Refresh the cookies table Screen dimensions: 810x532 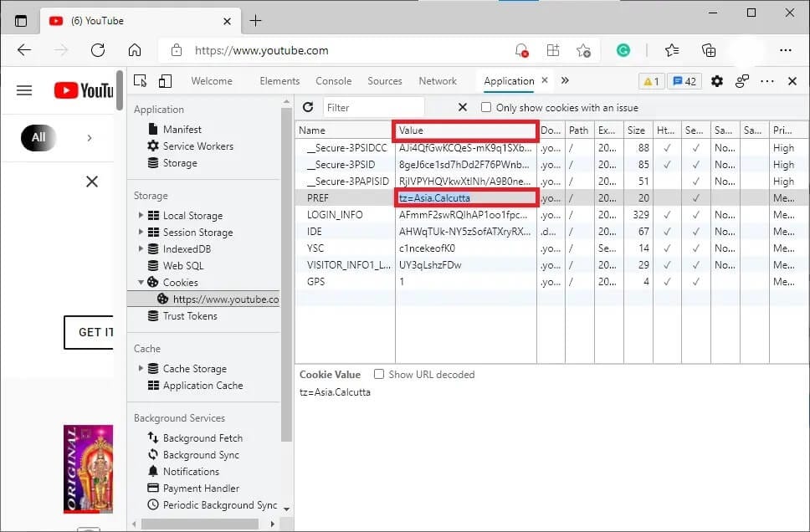[309, 107]
